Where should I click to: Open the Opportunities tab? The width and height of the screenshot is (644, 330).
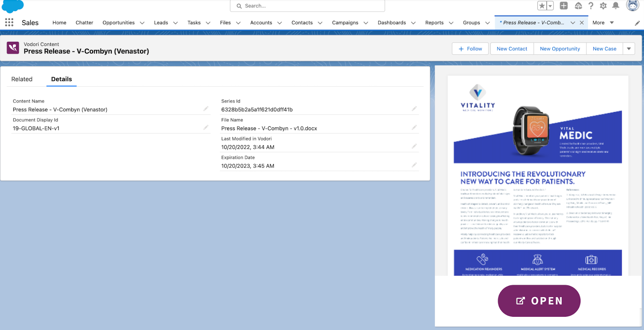pos(119,23)
